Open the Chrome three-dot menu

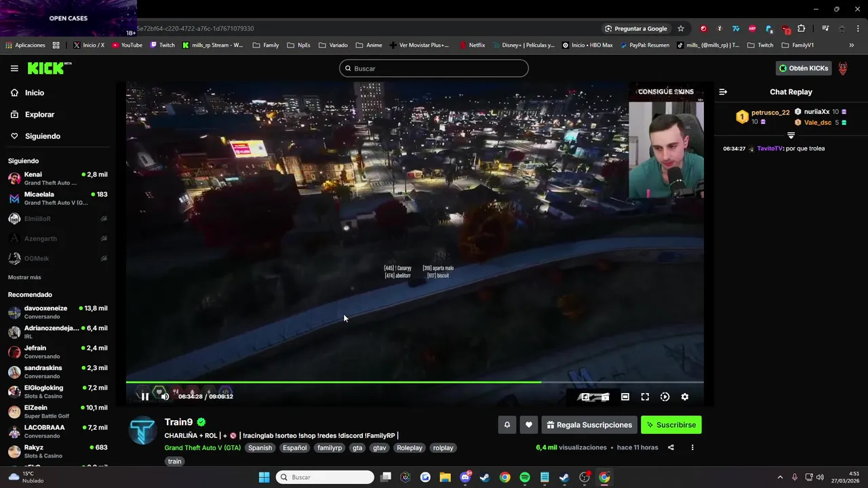(859, 28)
